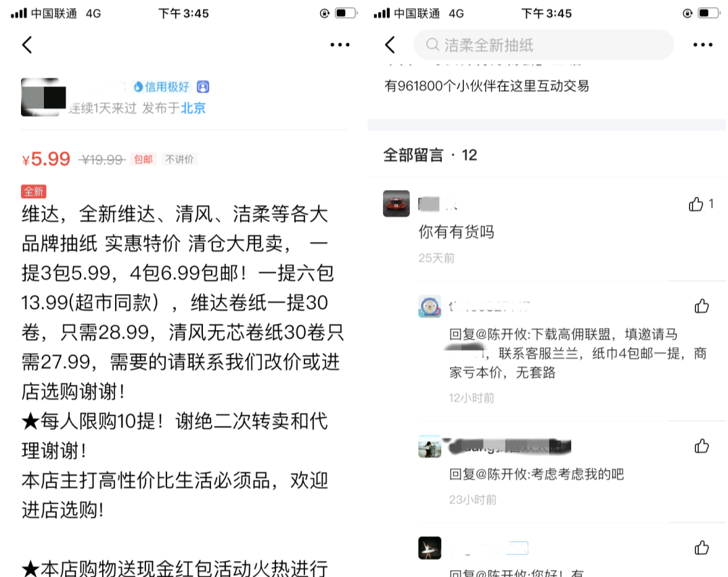Tap the '信用极好' credit badge

point(162,87)
